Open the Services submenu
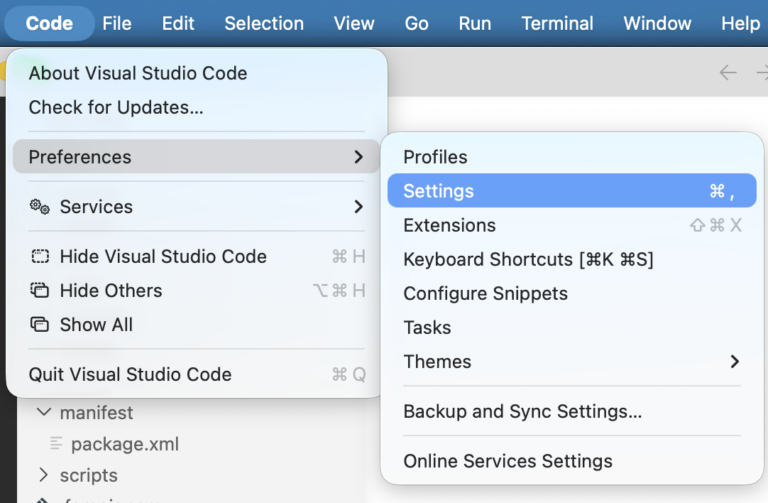Screen dimensions: 768x503 click(196, 207)
